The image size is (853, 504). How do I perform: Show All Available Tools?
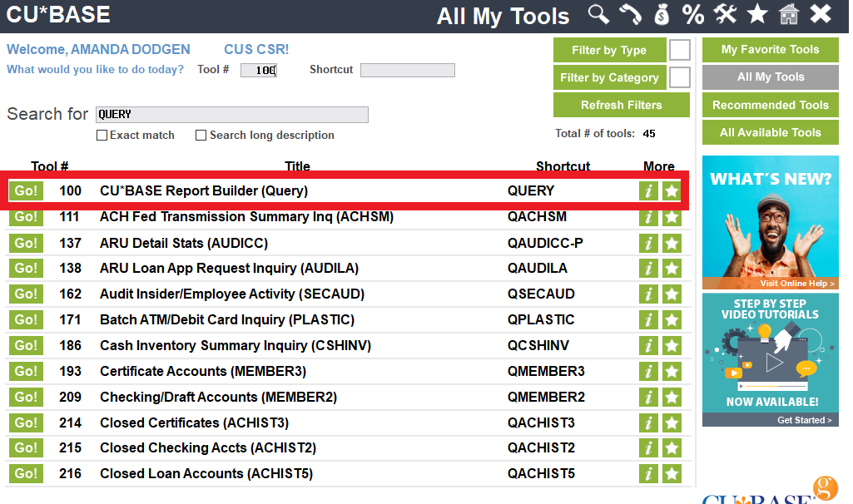tap(770, 132)
